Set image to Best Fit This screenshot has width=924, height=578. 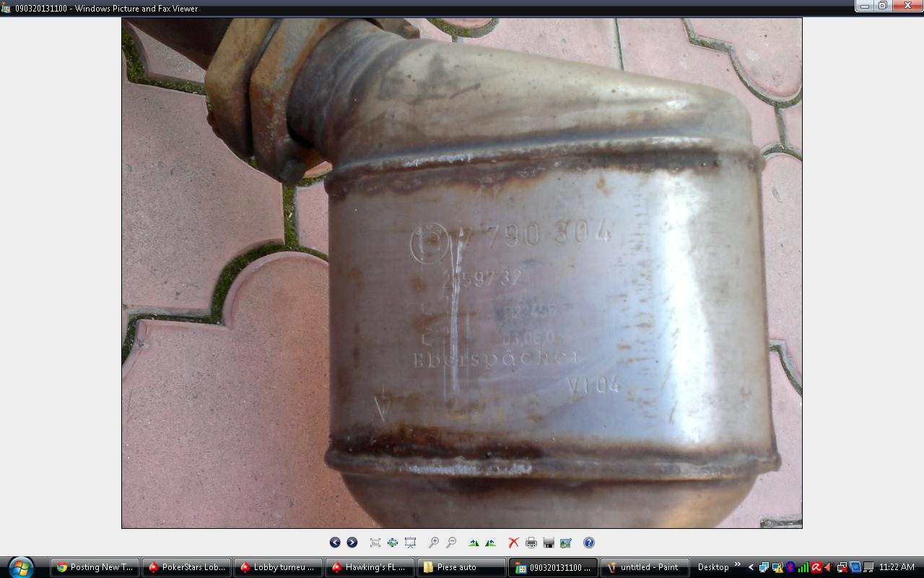click(x=375, y=543)
